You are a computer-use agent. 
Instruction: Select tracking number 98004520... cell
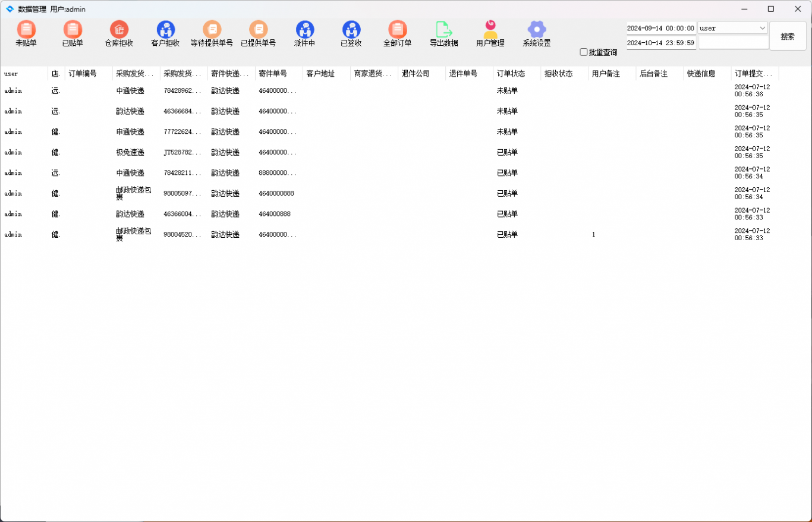coord(182,234)
